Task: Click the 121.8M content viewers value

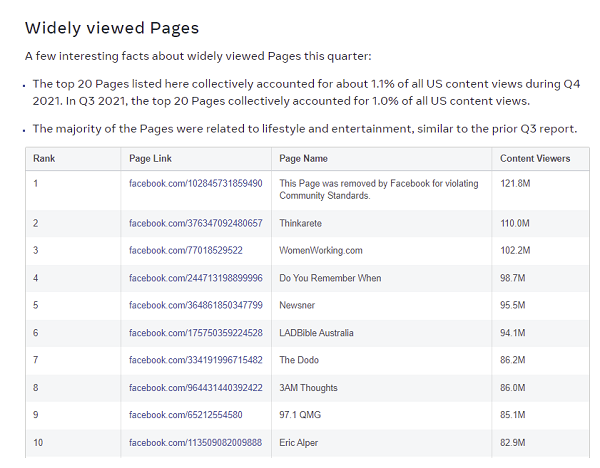Action: [515, 184]
